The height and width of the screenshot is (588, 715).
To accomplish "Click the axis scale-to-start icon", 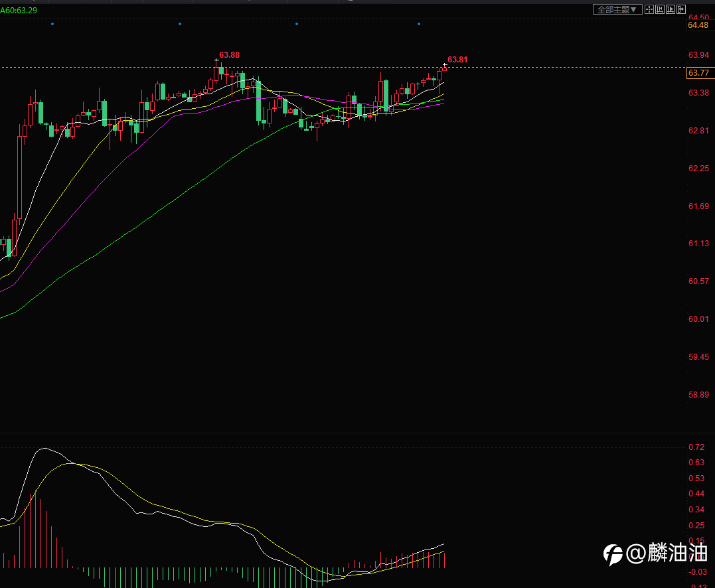I will (660, 9).
